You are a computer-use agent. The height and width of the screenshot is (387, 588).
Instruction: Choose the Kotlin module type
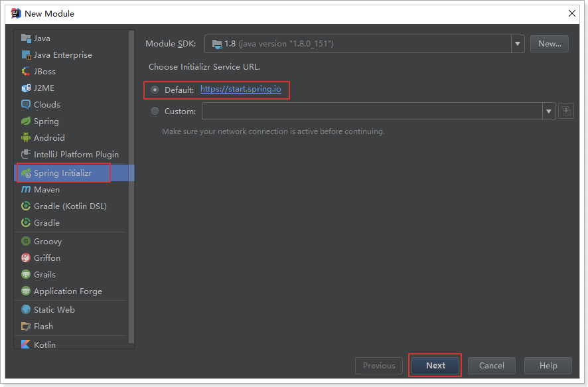pos(44,345)
